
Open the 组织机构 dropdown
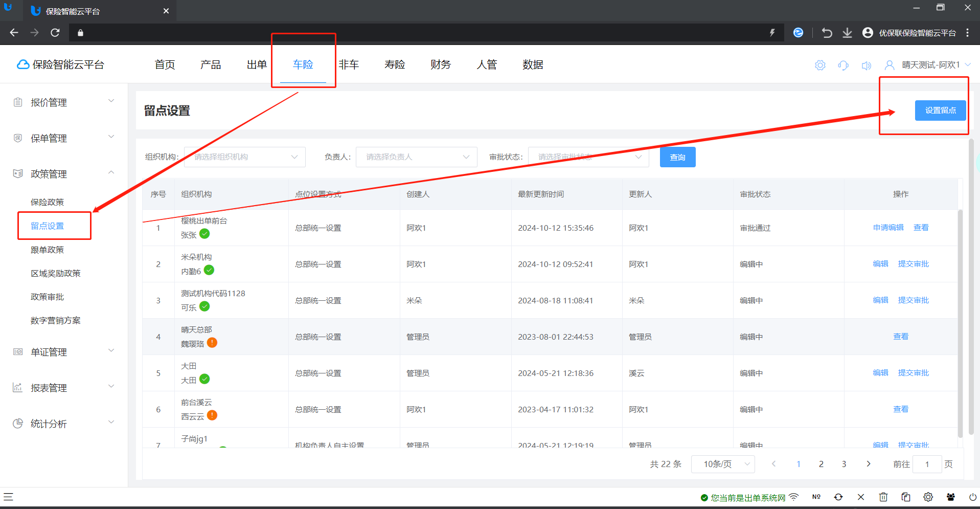[x=245, y=157]
